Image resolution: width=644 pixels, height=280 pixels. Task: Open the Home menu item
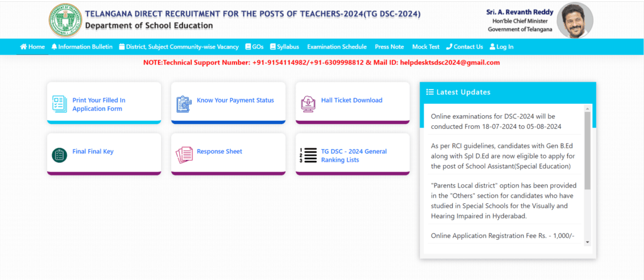pyautogui.click(x=33, y=47)
